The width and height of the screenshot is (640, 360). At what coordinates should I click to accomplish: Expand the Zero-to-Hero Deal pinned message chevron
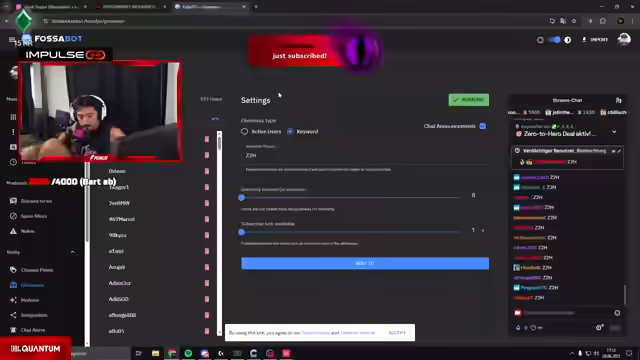pos(614,132)
